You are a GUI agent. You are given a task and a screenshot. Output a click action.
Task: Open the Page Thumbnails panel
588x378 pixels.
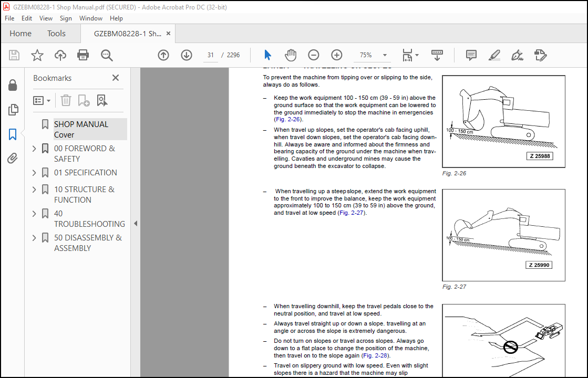[13, 110]
